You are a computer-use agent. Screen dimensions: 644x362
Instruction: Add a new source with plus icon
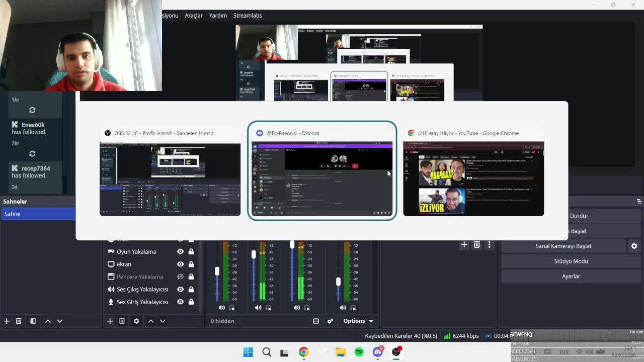110,321
